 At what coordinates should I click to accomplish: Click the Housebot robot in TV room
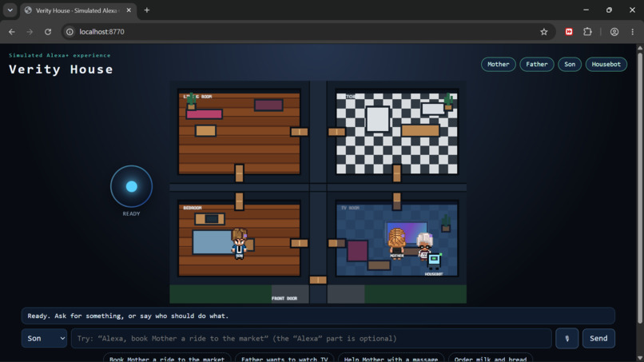pyautogui.click(x=434, y=262)
